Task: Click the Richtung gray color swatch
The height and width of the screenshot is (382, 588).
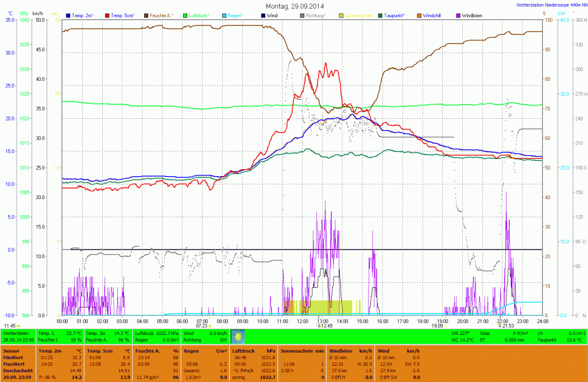Action: (302, 15)
